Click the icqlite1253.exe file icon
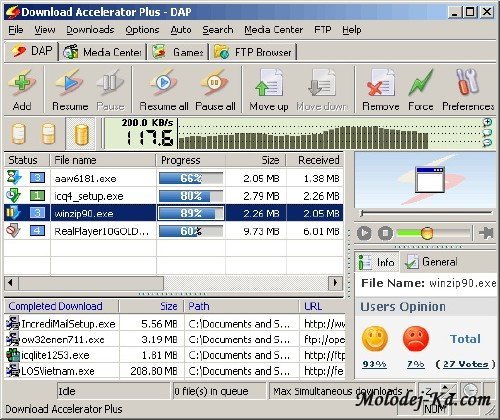Image resolution: width=500 pixels, height=420 pixels. click(13, 355)
